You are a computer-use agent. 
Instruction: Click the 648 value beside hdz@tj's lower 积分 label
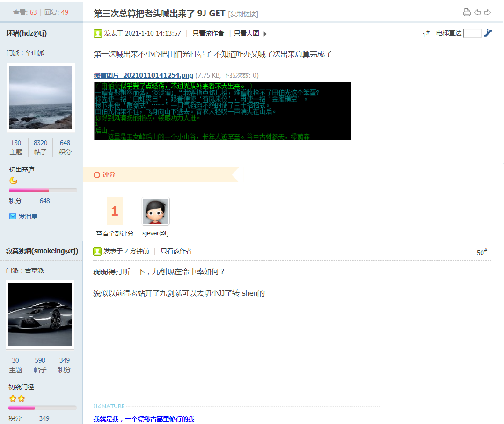(44, 201)
